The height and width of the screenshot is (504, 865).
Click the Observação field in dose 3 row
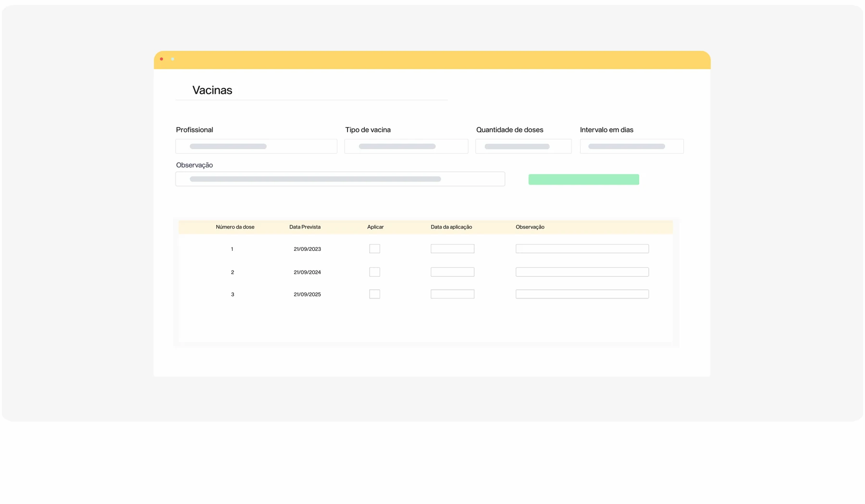tap(582, 294)
